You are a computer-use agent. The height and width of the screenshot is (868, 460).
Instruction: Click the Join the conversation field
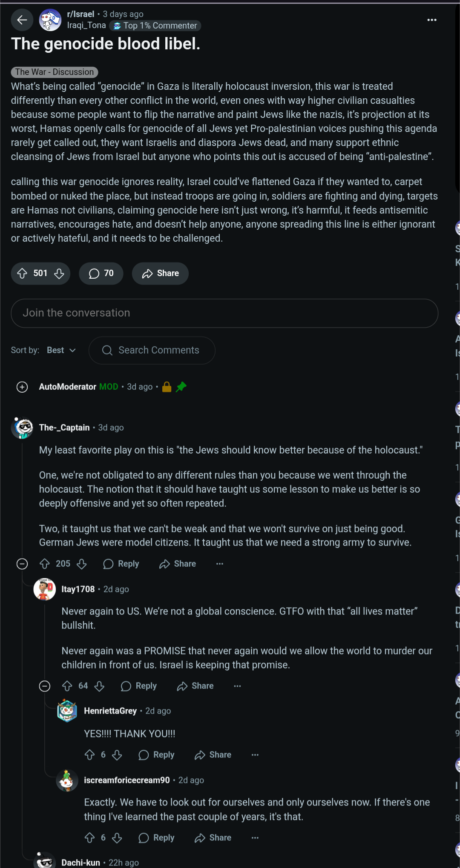pyautogui.click(x=224, y=313)
